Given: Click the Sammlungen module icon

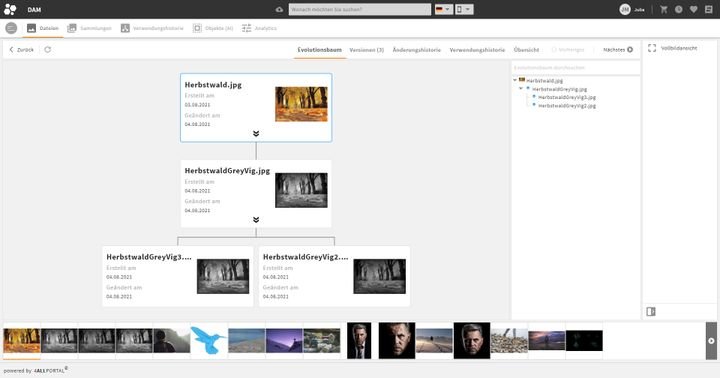Looking at the screenshot, I should pos(72,28).
